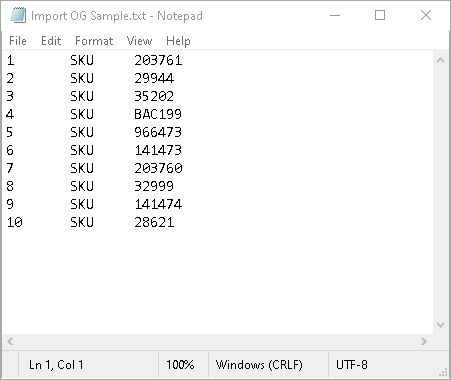Open the View menu
This screenshot has height=380, width=451.
point(139,41)
